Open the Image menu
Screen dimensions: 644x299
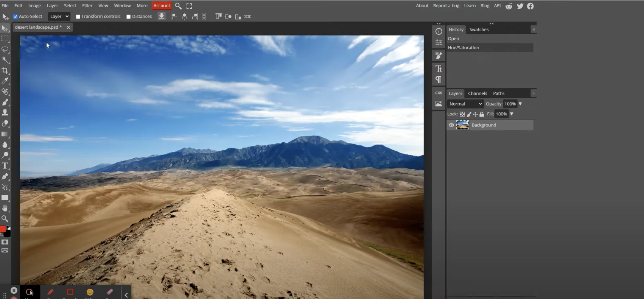[x=34, y=6]
